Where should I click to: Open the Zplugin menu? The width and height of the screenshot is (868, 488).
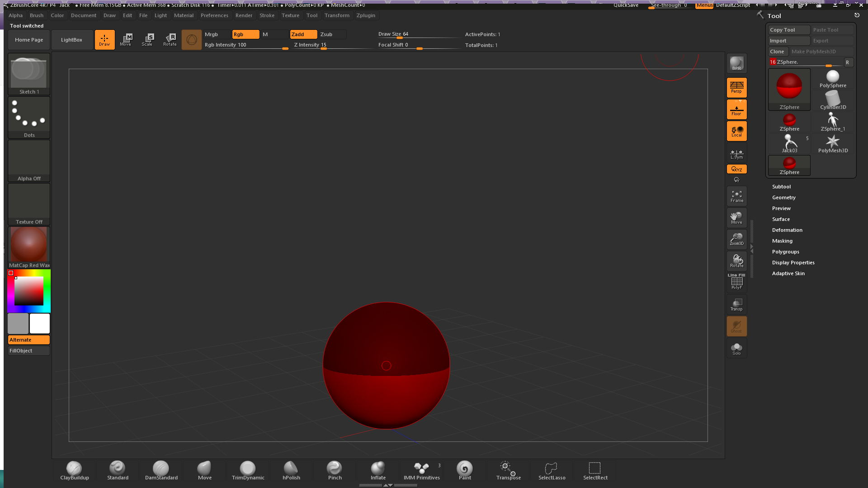click(x=365, y=15)
